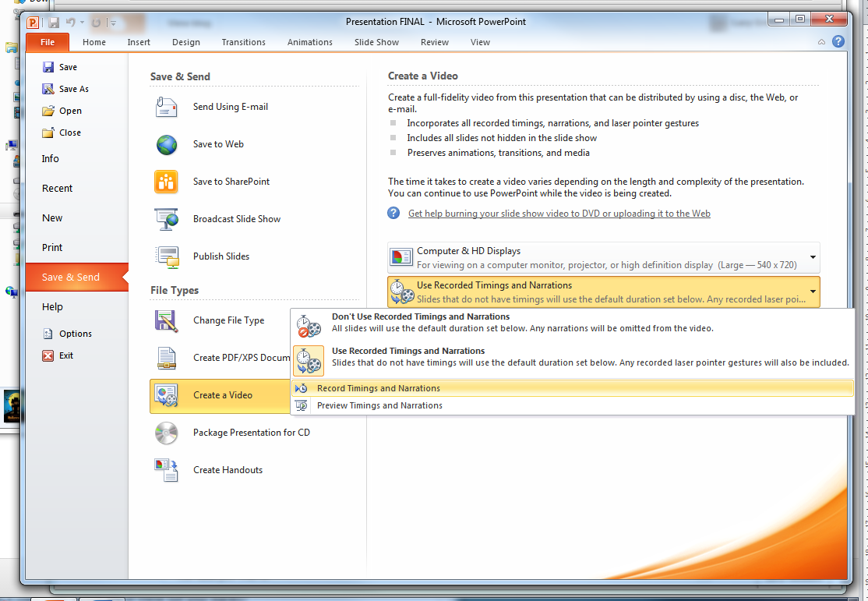Collapse the Use Recorded Timings dropdown arrow
The image size is (868, 601).
(813, 292)
